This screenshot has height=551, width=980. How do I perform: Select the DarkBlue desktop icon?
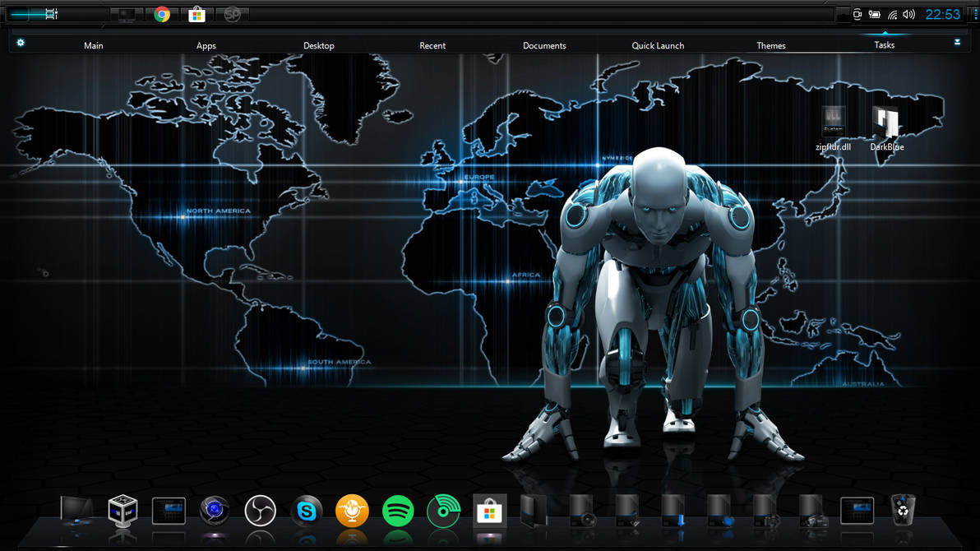[887, 128]
